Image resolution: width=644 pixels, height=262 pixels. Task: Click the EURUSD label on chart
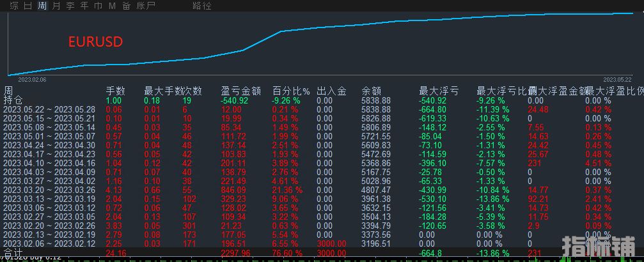coord(96,42)
